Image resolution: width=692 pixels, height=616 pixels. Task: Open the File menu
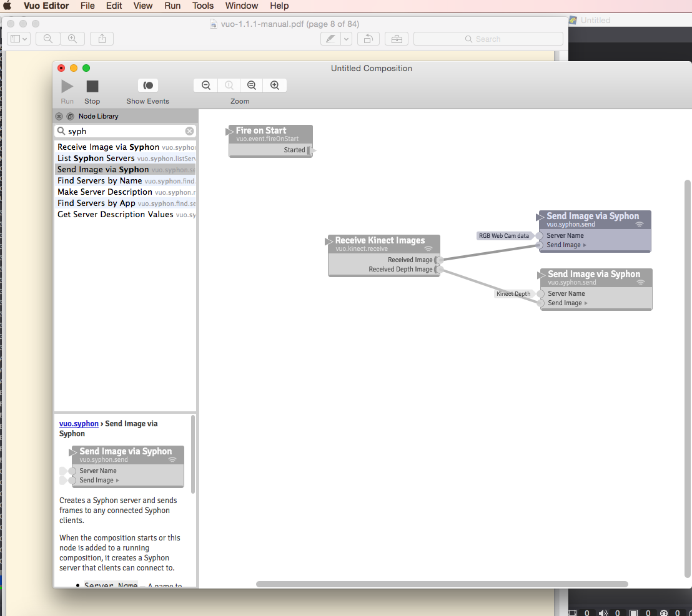[87, 6]
